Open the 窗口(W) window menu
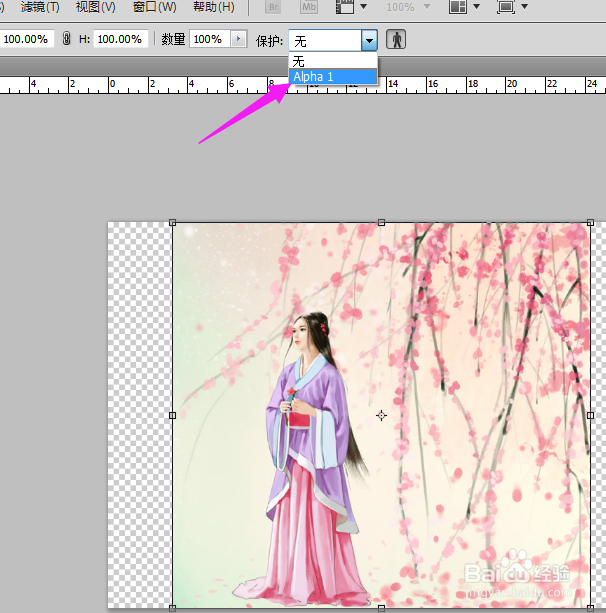 tap(154, 7)
